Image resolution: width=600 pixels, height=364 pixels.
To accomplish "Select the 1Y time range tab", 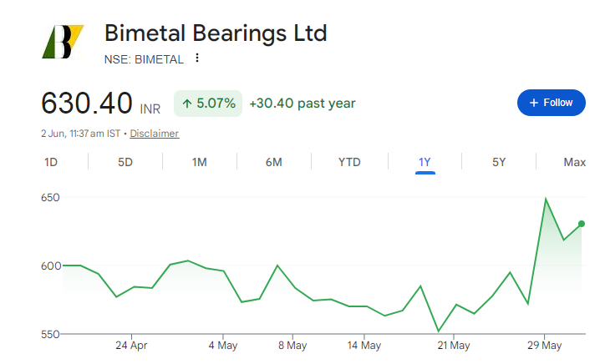I will click(425, 162).
